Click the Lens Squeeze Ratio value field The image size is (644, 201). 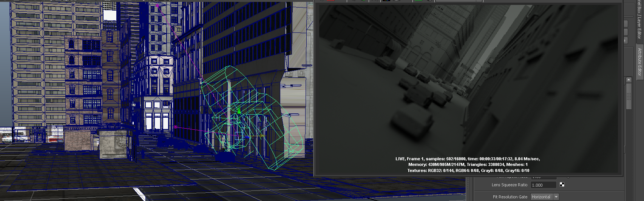(x=544, y=185)
